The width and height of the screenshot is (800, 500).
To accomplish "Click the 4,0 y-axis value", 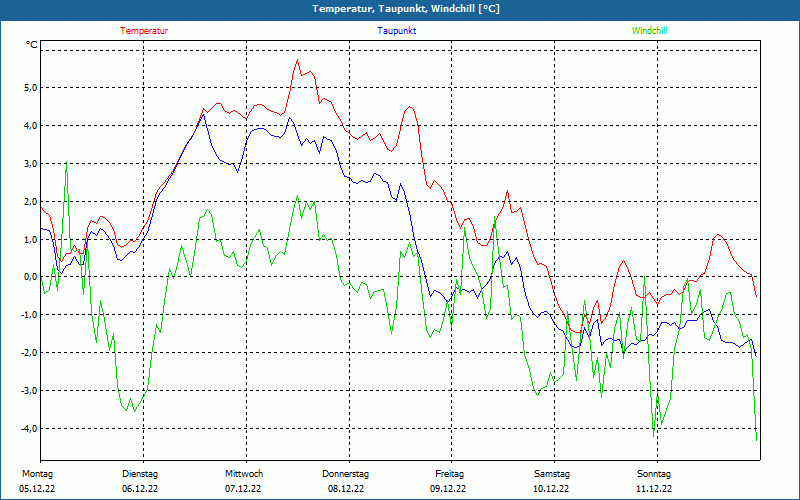I will 31,126.
